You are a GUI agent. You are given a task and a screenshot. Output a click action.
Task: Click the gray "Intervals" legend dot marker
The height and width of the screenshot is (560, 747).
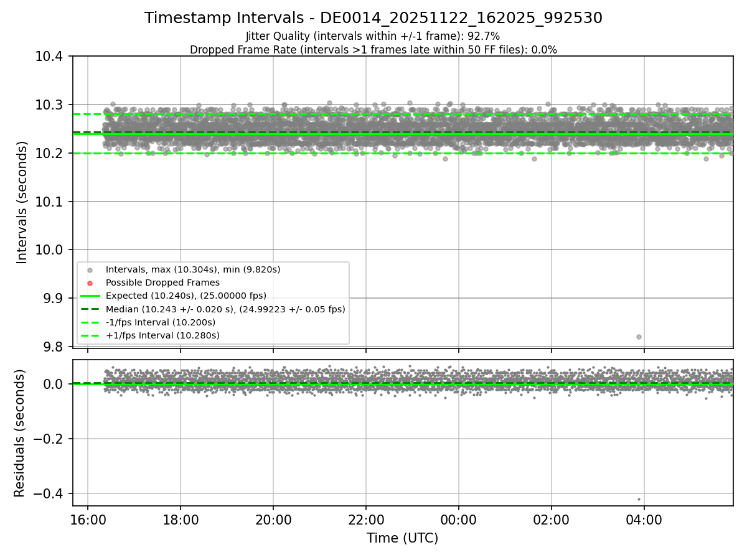90,270
